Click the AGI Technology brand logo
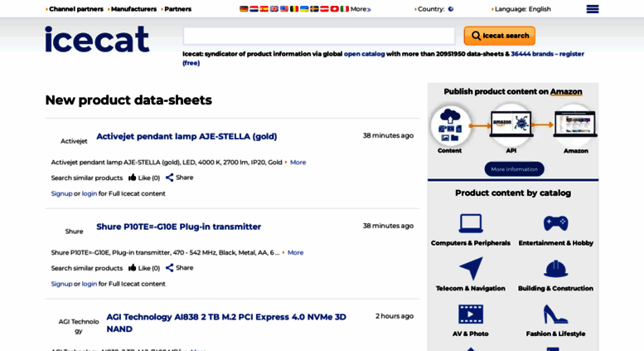The width and height of the screenshot is (644, 351). pos(79,326)
